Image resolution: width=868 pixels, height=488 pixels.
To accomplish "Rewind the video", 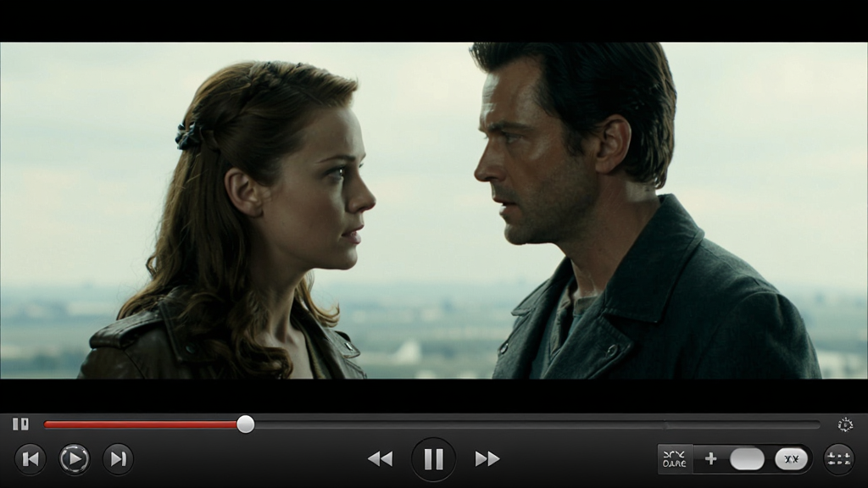I will (381, 458).
